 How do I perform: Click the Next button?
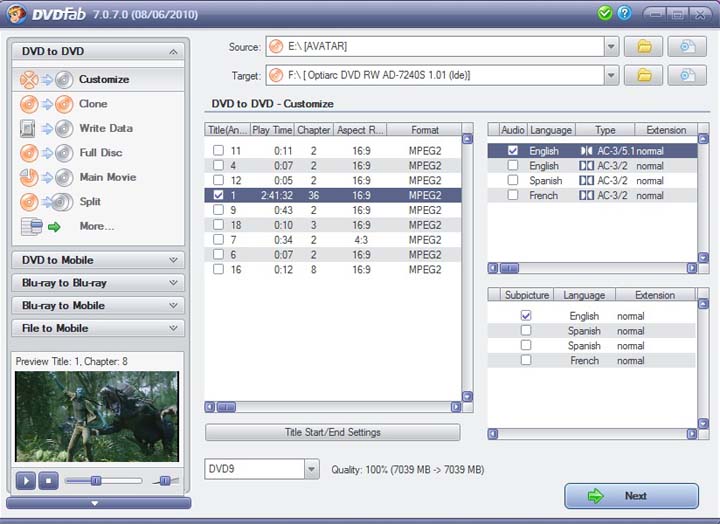point(631,496)
